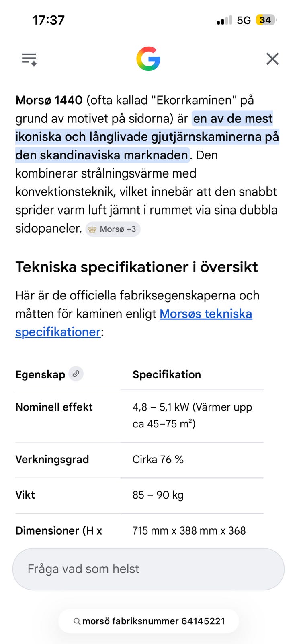
Task: Open the Morsø +3 sources chip
Action: [x=113, y=229]
